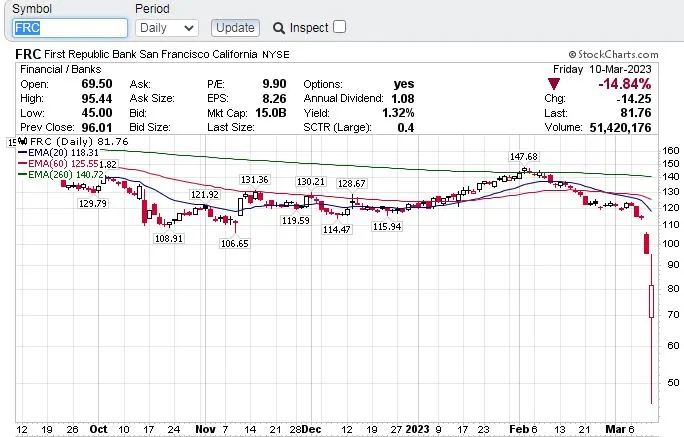Click the Friday 10-Mar-2023 date
This screenshot has width=684, height=437.
click(x=602, y=69)
